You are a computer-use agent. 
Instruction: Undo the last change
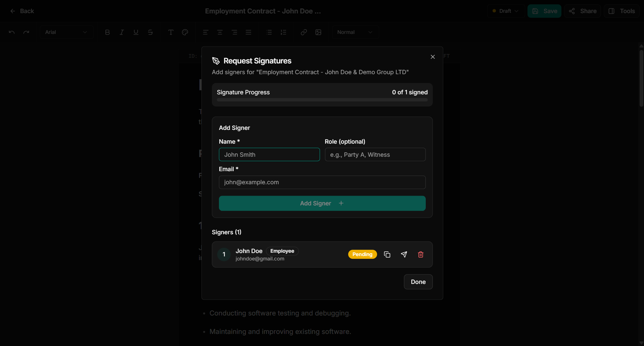tap(12, 32)
